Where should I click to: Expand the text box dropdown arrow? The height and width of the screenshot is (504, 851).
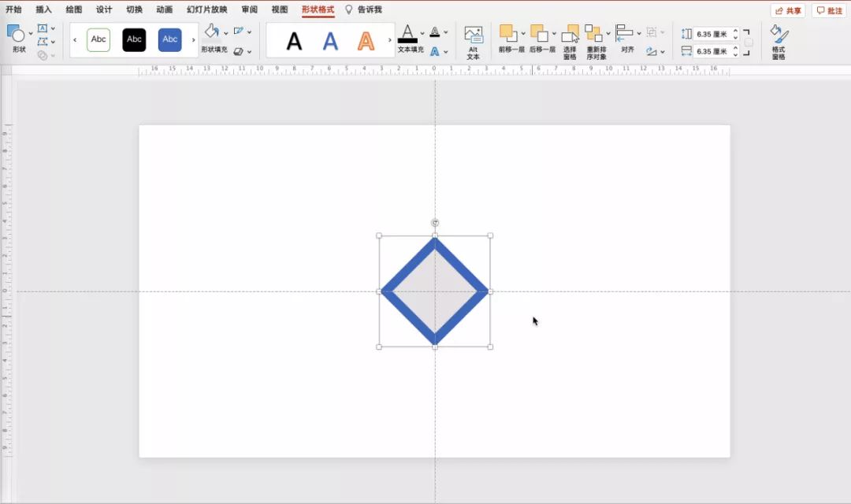coord(53,29)
